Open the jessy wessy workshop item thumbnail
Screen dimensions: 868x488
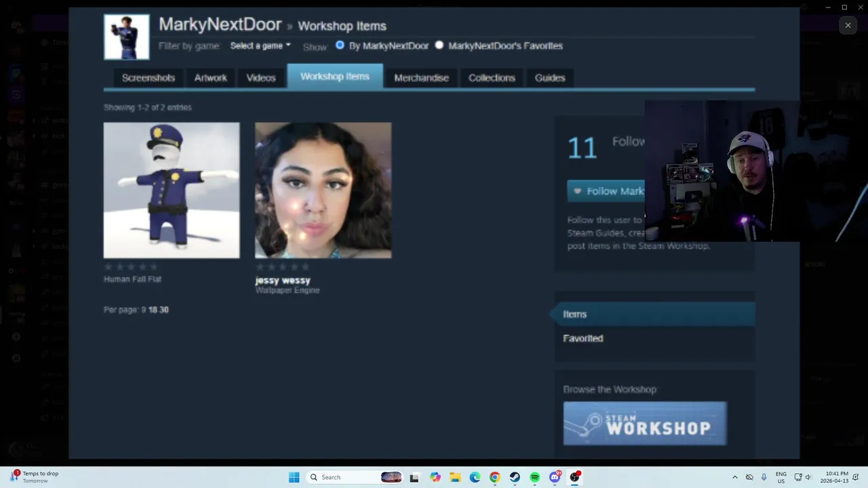point(323,190)
